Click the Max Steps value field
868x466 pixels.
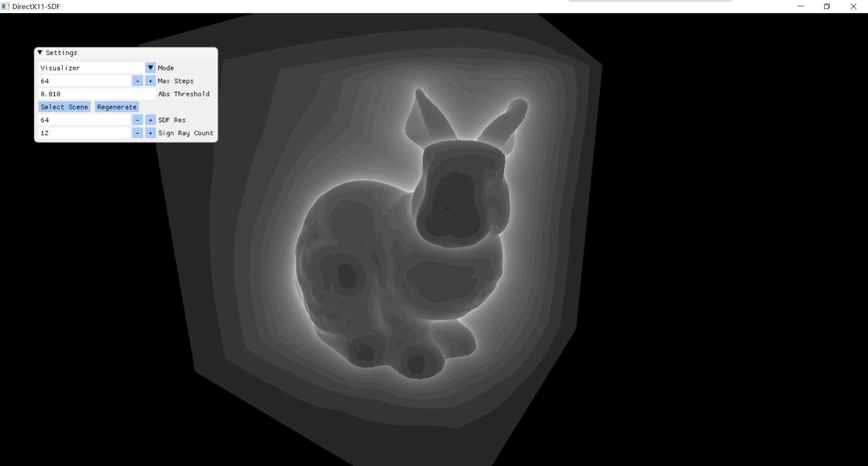pyautogui.click(x=85, y=81)
